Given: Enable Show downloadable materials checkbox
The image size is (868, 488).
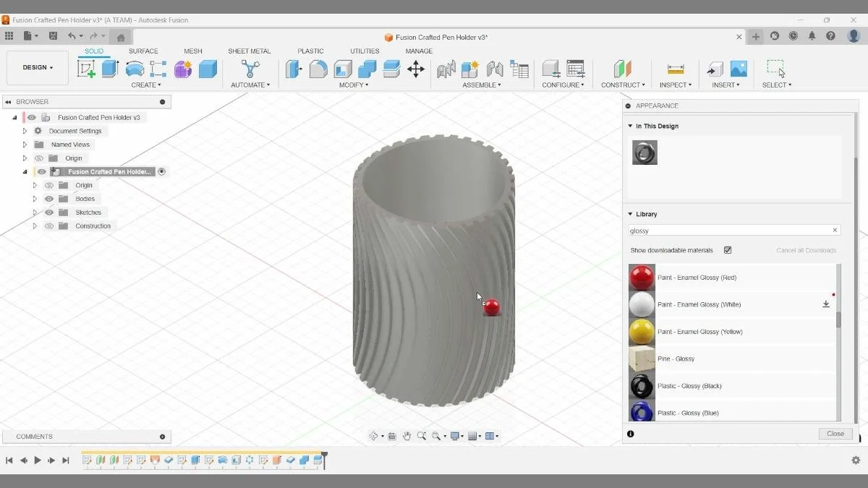Looking at the screenshot, I should pos(728,249).
